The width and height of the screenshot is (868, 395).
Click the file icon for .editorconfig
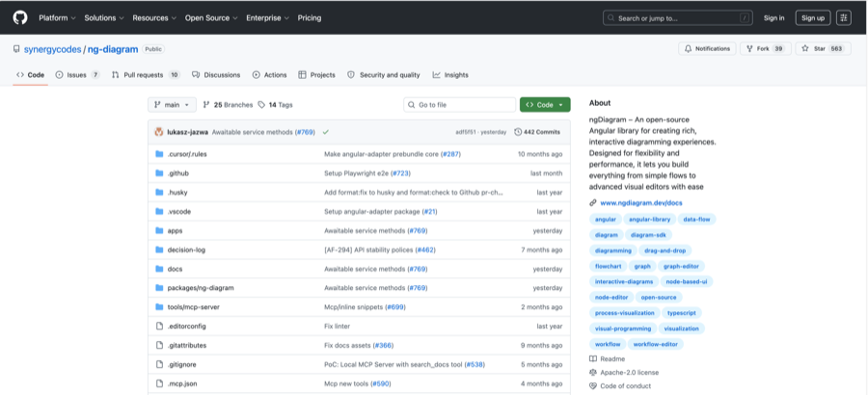pyautogui.click(x=159, y=327)
